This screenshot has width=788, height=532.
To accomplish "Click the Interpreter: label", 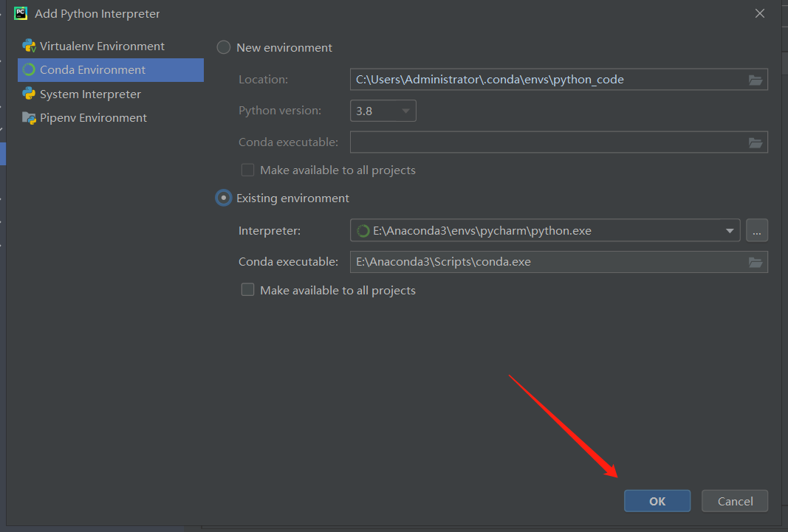I will pos(270,231).
